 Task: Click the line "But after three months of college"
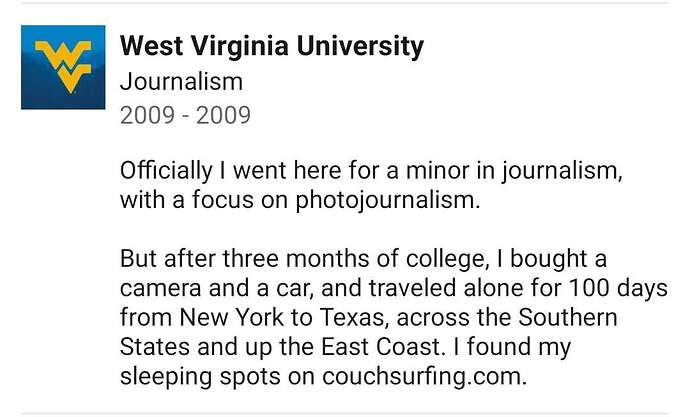[x=363, y=259]
